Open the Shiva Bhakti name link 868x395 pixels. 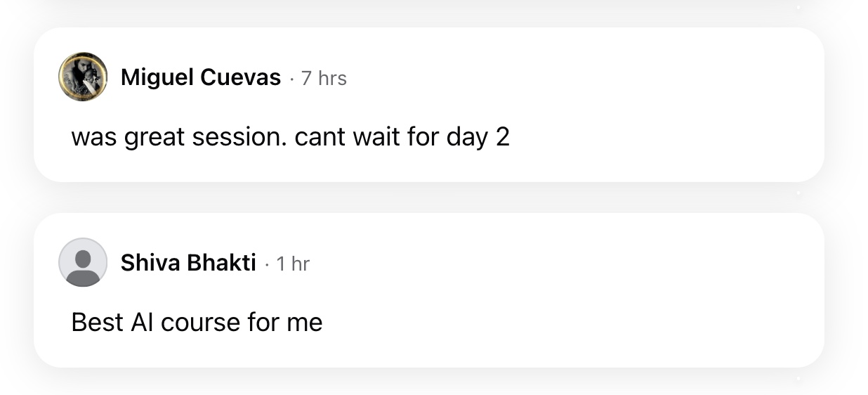(x=188, y=263)
